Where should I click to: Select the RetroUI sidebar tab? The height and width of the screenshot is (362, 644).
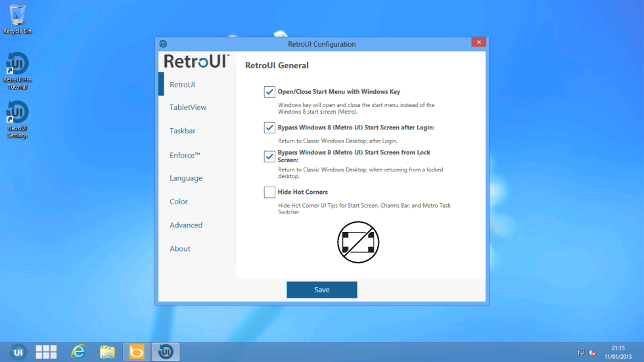[x=183, y=85]
